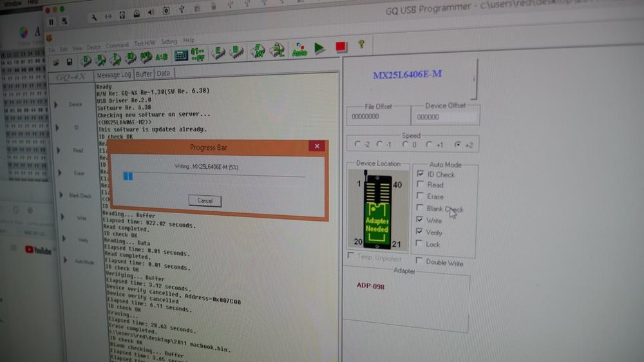Click the Write chip icon marked W
Image resolution: width=644 pixels, height=362 pixels.
[x=258, y=51]
